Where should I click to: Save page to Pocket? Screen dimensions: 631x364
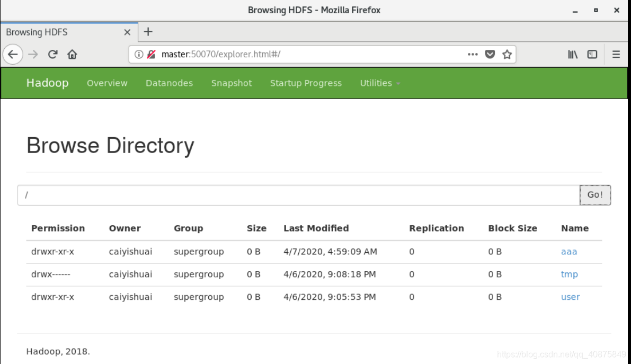coord(490,55)
